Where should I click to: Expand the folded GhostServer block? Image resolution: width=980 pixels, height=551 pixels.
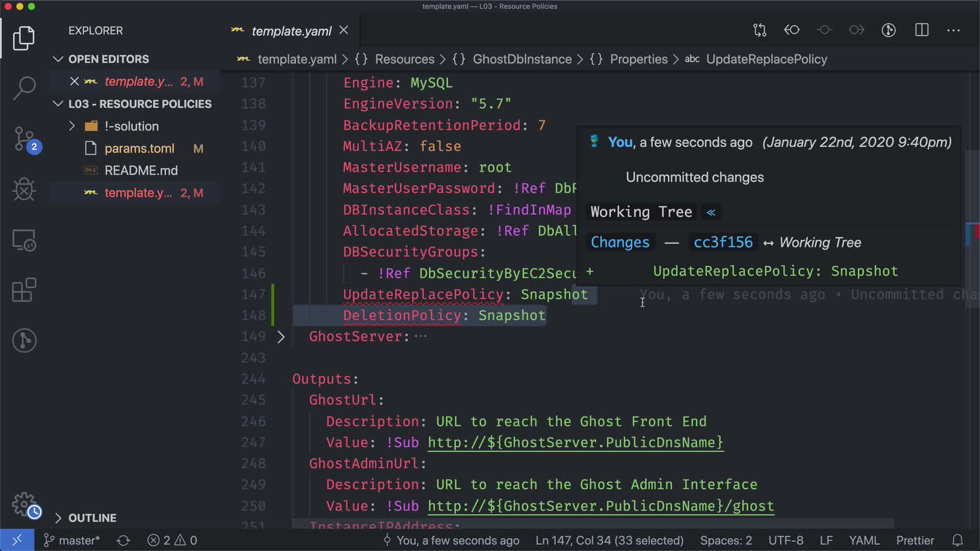(x=281, y=337)
